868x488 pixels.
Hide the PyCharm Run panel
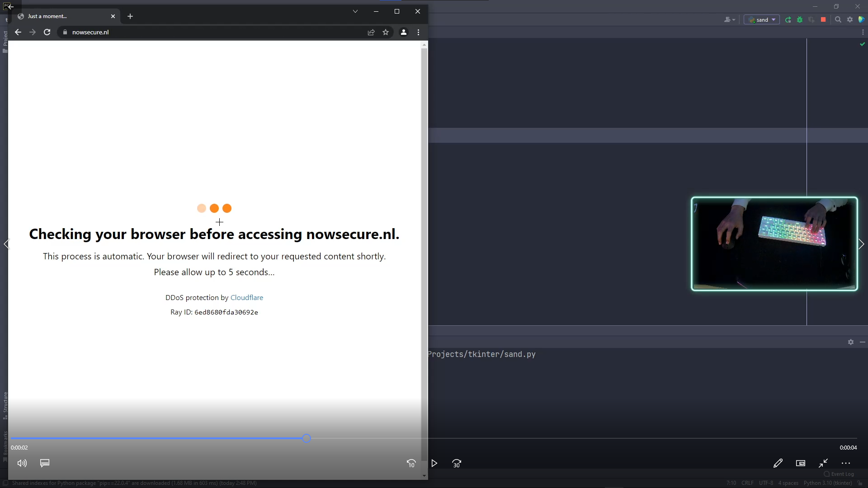(863, 342)
